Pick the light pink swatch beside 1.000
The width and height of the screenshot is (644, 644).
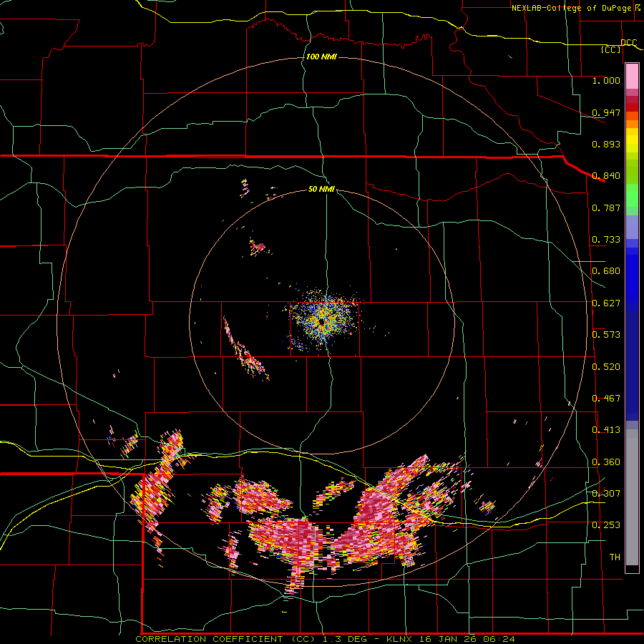(632, 77)
